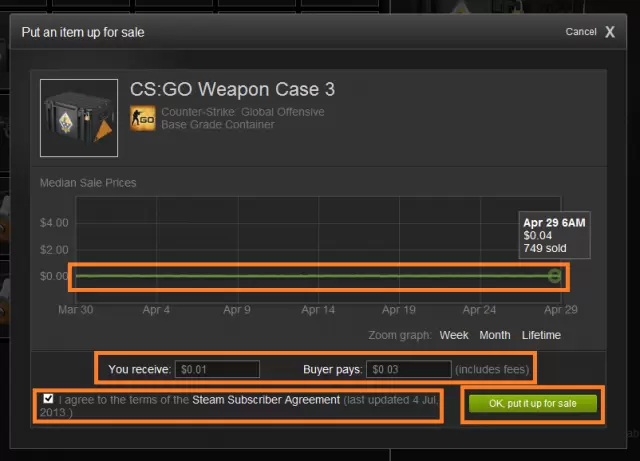Click the Cancel link
Screen dimensions: 640x461
(581, 32)
